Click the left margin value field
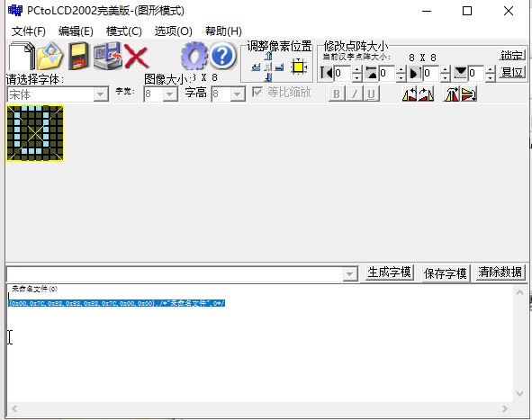 (343, 73)
